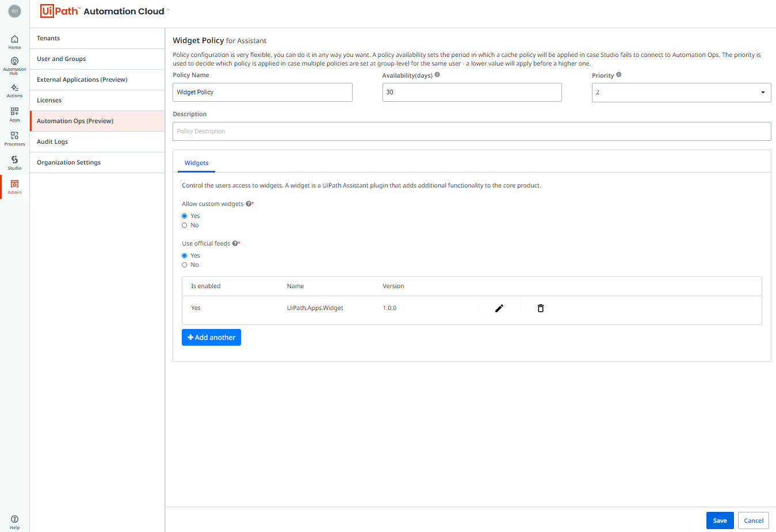The image size is (776, 532).
Task: Show Allow custom widgets help icon
Action: (x=249, y=204)
